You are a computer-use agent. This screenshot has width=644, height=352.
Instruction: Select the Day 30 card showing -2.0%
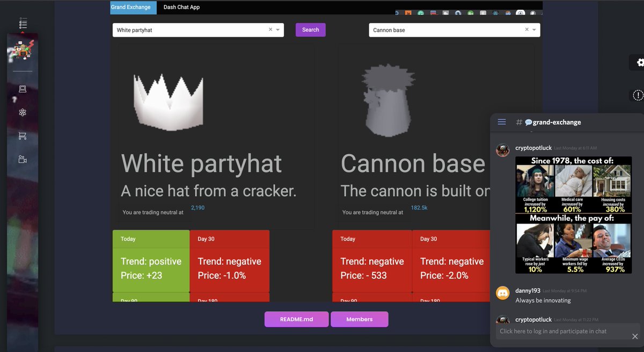(451, 261)
